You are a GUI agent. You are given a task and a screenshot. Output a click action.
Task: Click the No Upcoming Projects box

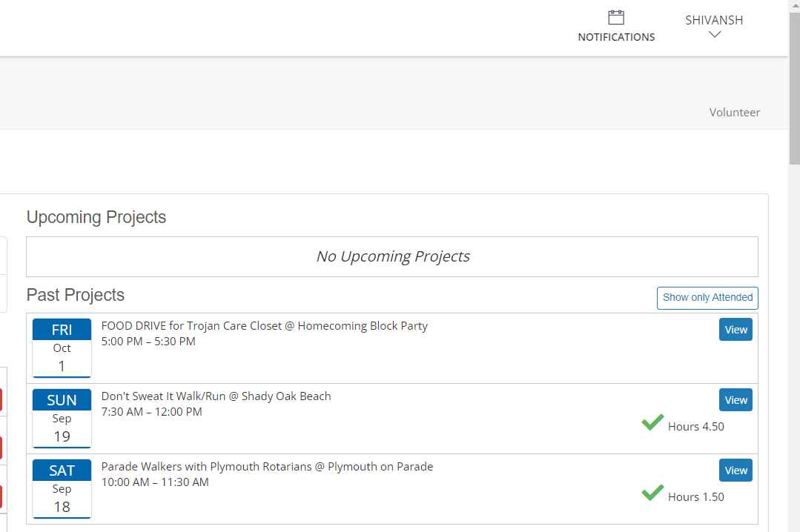click(x=392, y=257)
